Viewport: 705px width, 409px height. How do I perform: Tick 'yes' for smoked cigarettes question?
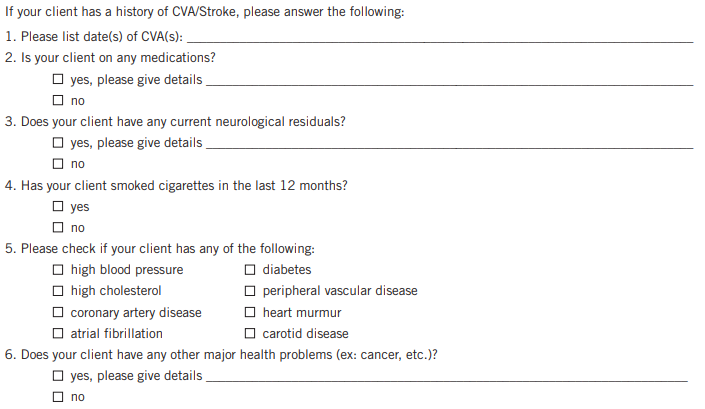click(60, 207)
